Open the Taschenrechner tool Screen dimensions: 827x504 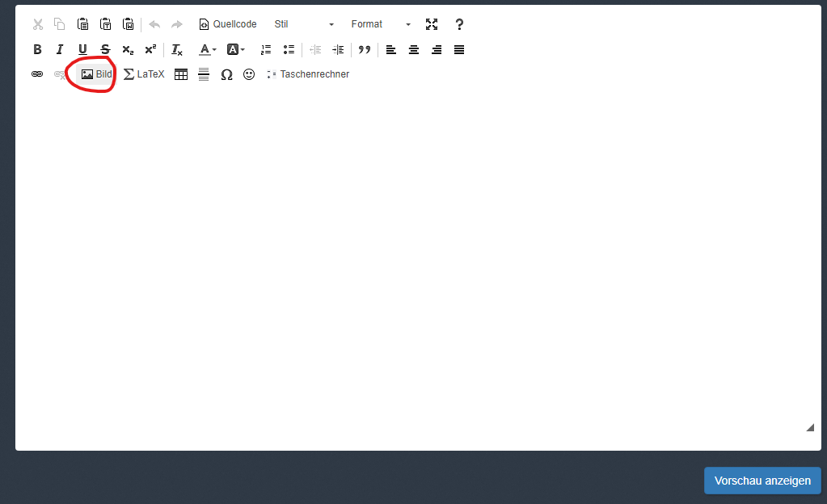pyautogui.click(x=307, y=74)
